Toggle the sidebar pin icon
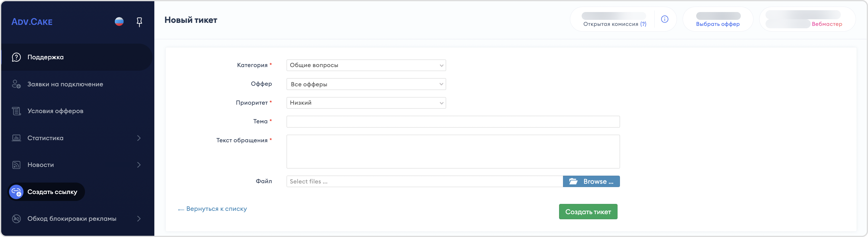The height and width of the screenshot is (237, 868). [139, 22]
